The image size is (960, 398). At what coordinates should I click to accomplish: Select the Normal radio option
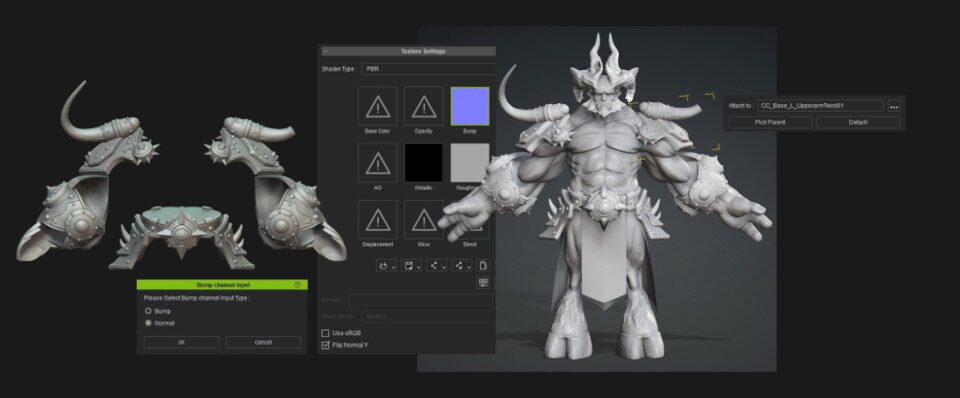click(148, 323)
